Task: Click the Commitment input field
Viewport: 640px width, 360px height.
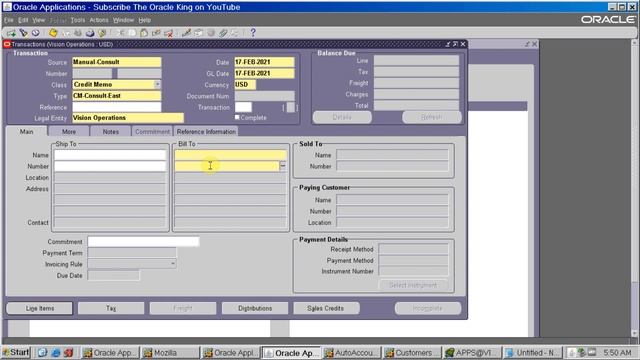Action: point(143,242)
